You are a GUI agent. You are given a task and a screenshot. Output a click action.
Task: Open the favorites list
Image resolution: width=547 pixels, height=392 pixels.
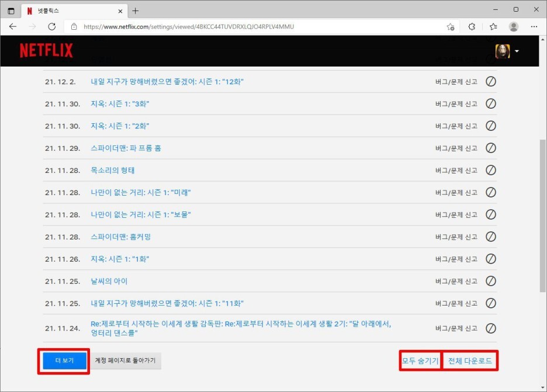tap(493, 26)
